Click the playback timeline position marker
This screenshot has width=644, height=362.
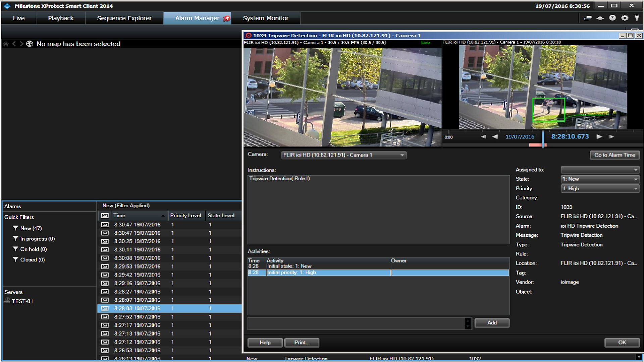(x=543, y=139)
